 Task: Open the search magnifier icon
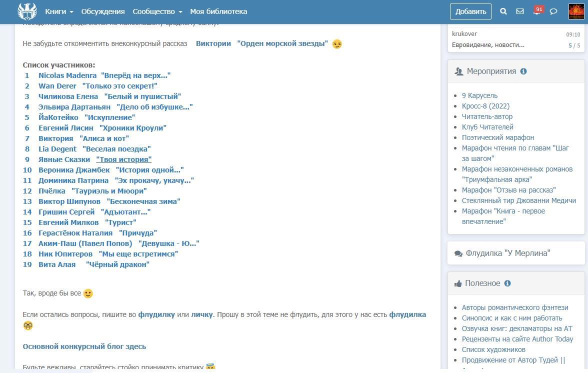pyautogui.click(x=503, y=11)
